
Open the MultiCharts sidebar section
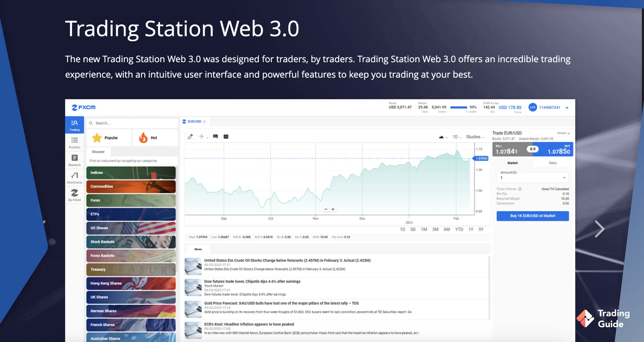[x=75, y=178]
